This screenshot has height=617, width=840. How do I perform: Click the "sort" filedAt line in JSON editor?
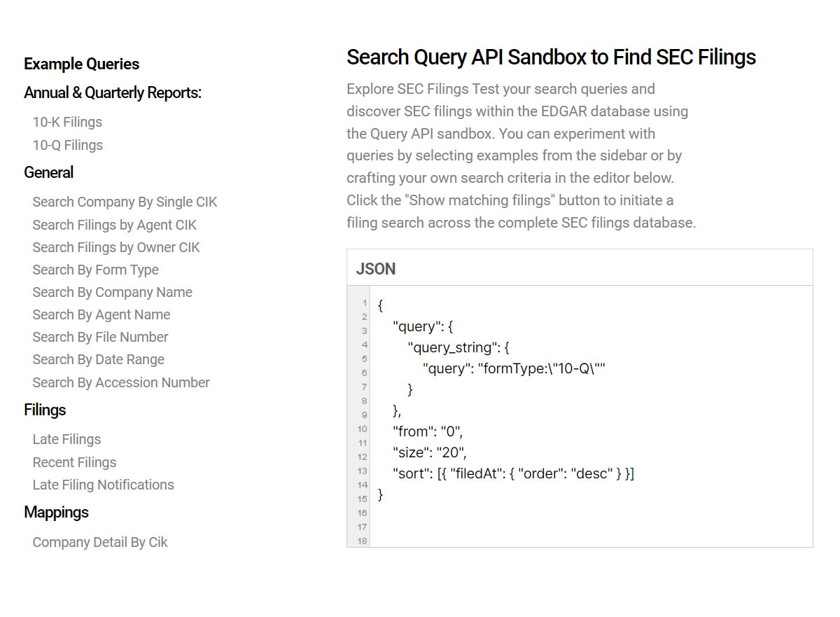(513, 473)
